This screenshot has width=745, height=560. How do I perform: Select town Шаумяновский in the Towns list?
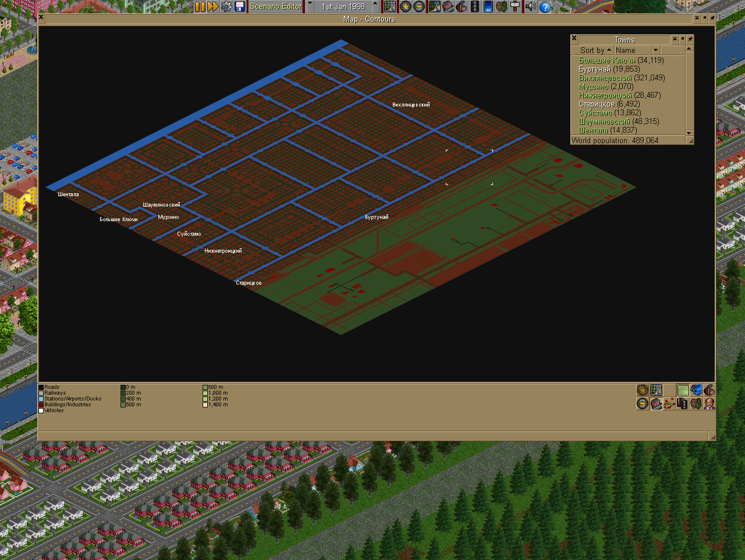[627, 121]
